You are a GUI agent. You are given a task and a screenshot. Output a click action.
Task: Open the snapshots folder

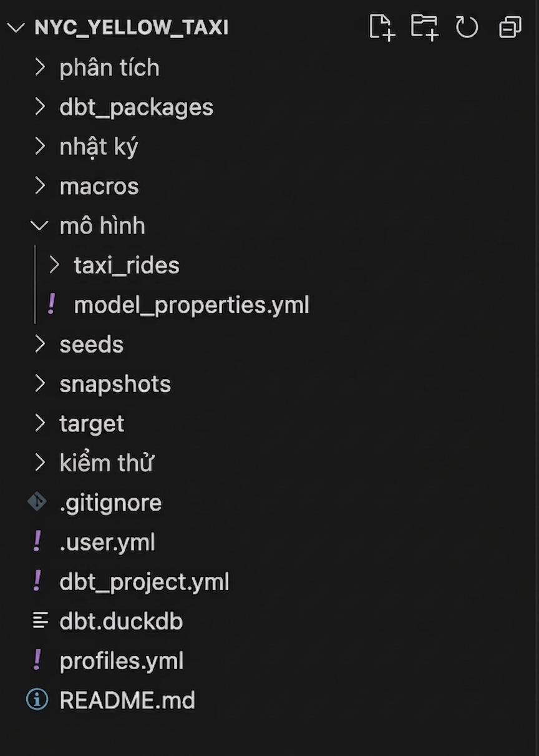pos(115,384)
